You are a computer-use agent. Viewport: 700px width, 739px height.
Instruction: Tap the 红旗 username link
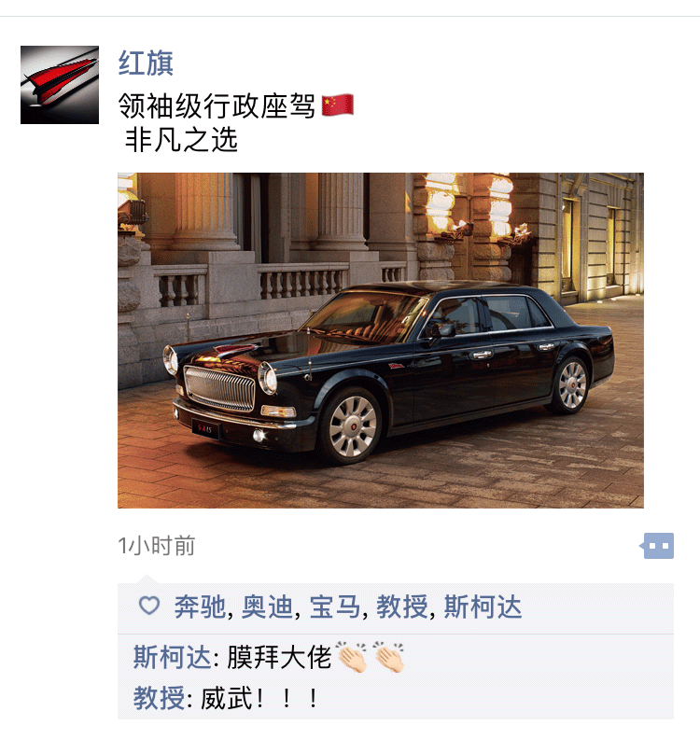tap(147, 63)
